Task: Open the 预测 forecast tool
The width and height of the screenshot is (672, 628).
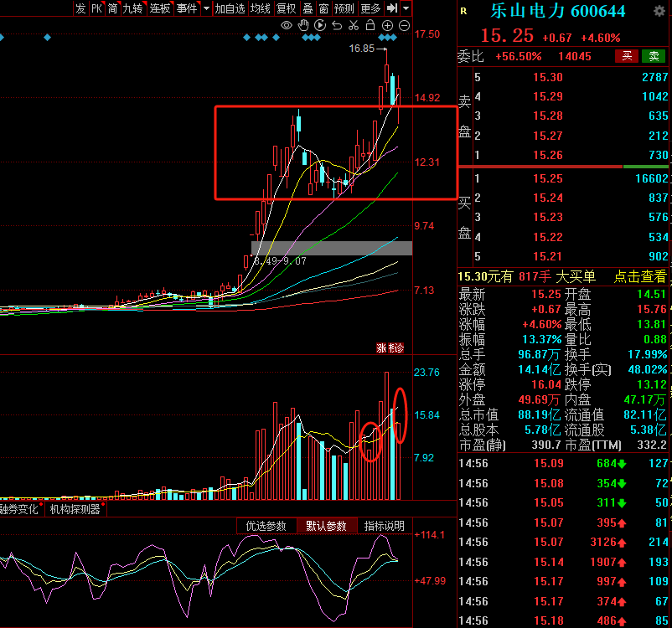Action: click(x=344, y=8)
